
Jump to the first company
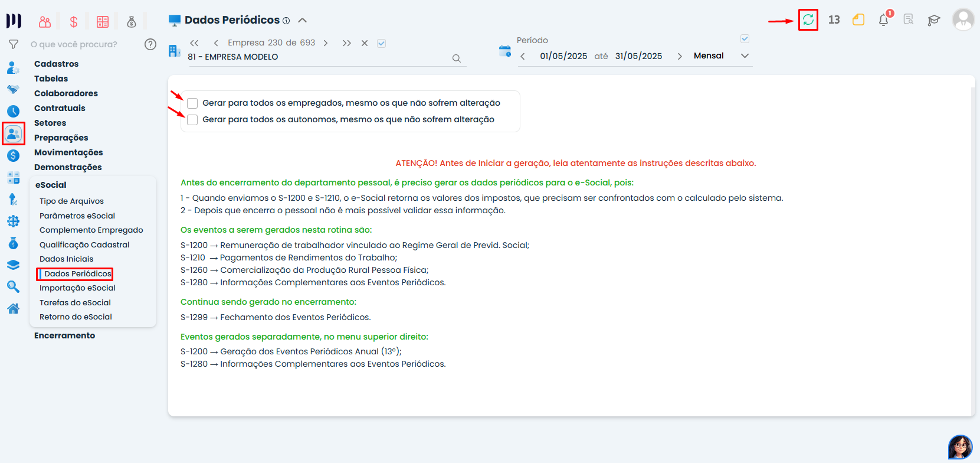point(194,43)
